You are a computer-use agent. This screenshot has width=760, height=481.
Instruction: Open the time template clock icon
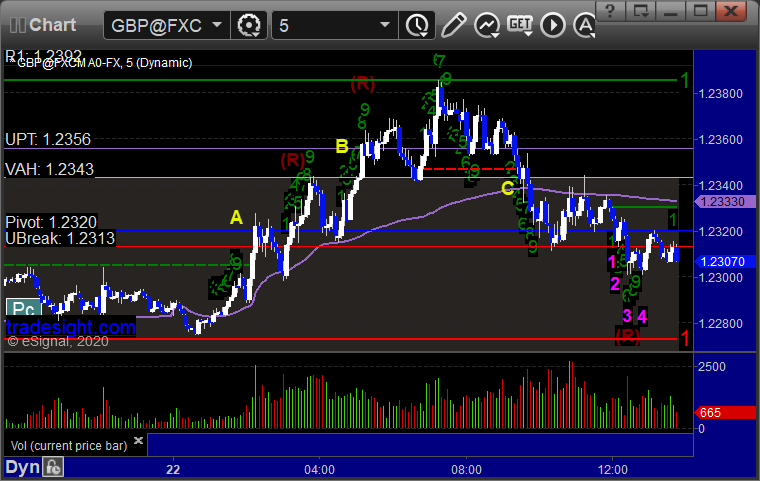[x=417, y=25]
